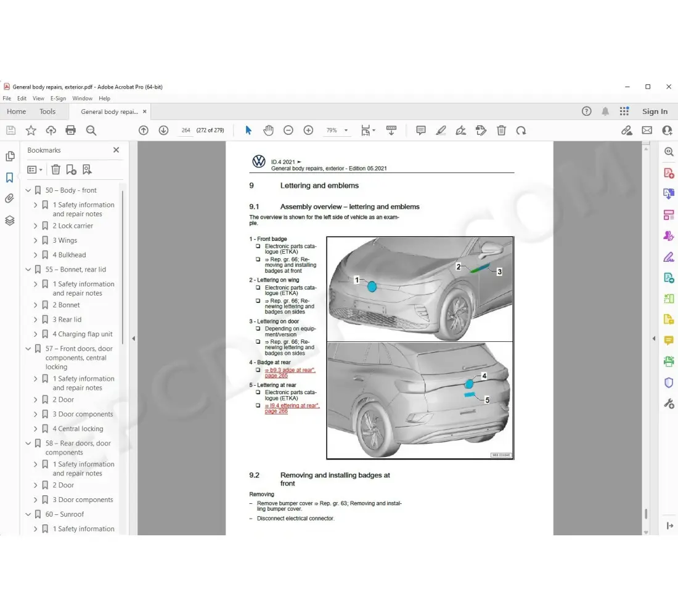Send the file by email
The image size is (678, 616).
pos(647,130)
